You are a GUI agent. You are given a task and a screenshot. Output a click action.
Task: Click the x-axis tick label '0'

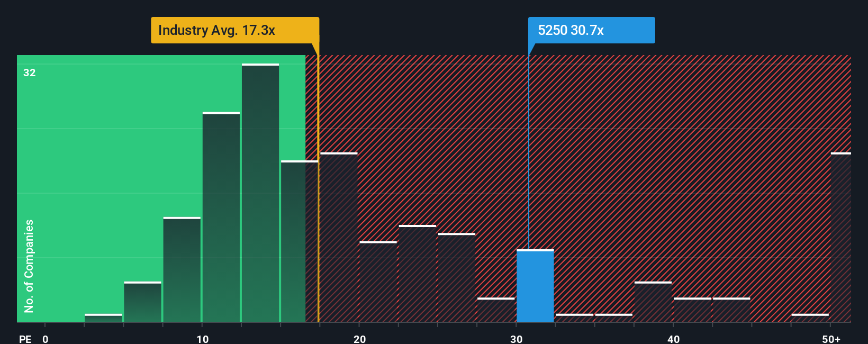(46, 339)
